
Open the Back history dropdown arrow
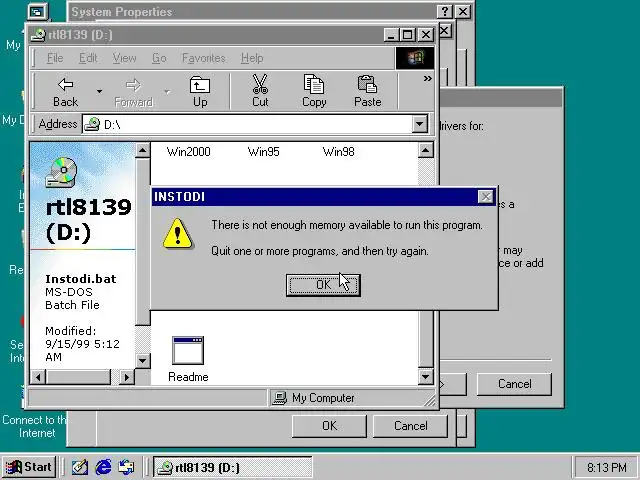[x=99, y=92]
